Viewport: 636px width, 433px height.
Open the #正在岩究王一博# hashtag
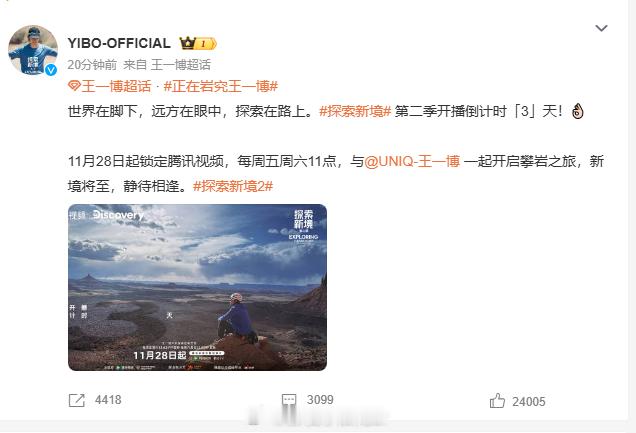pyautogui.click(x=221, y=86)
